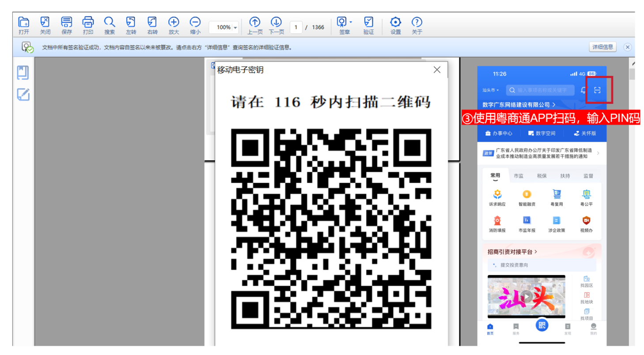Click phone app search field 输入事项名称或关键字
The width and height of the screenshot is (644, 355).
click(540, 90)
